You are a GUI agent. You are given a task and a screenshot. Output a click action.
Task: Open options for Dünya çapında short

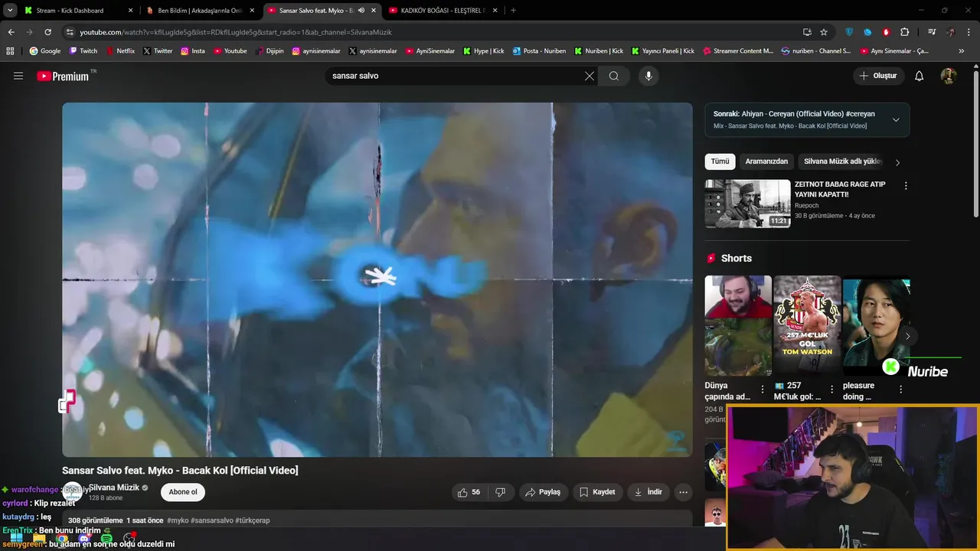coord(762,390)
